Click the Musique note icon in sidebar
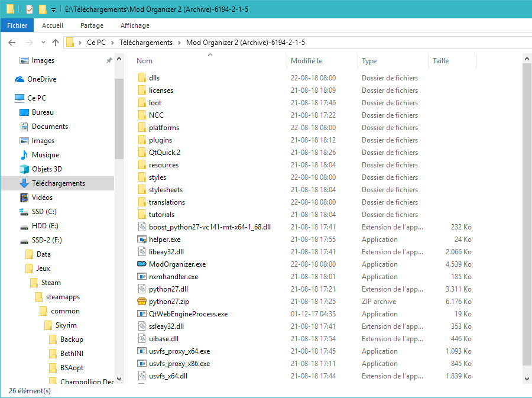Screen dimensions: 532x398 pos(24,155)
